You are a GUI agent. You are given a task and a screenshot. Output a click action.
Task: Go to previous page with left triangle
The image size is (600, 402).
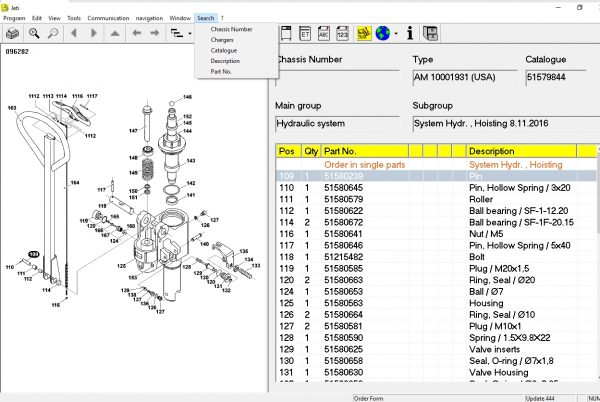[74, 34]
